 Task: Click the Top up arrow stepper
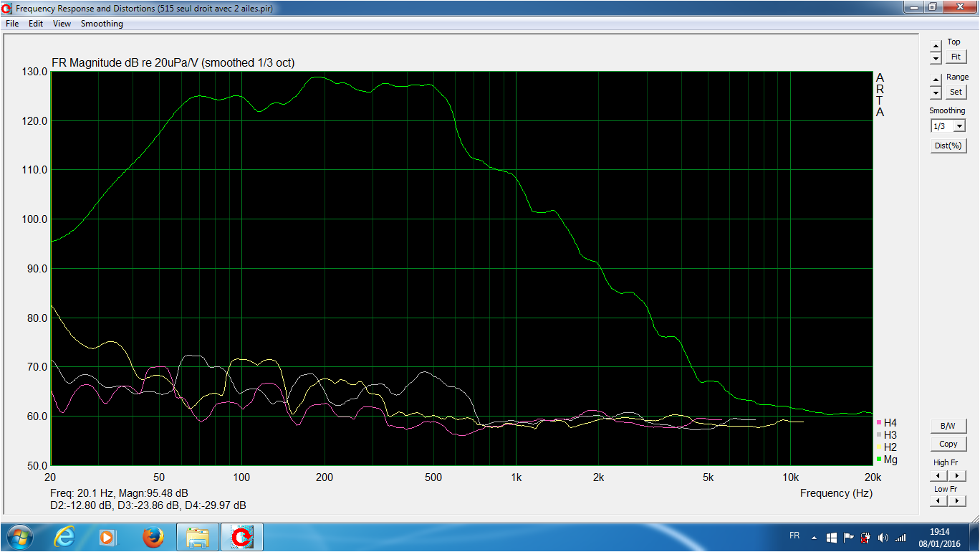936,47
